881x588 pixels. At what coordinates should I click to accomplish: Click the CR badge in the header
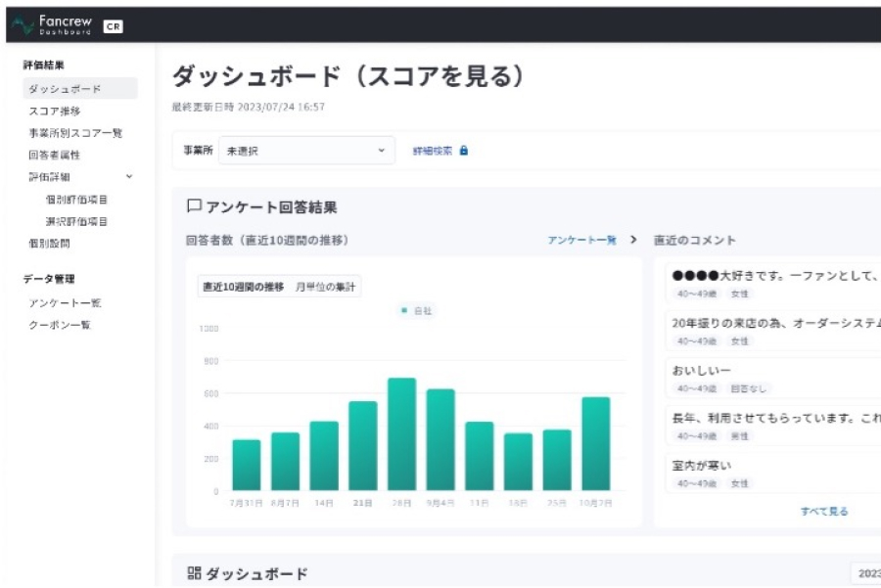(x=111, y=27)
